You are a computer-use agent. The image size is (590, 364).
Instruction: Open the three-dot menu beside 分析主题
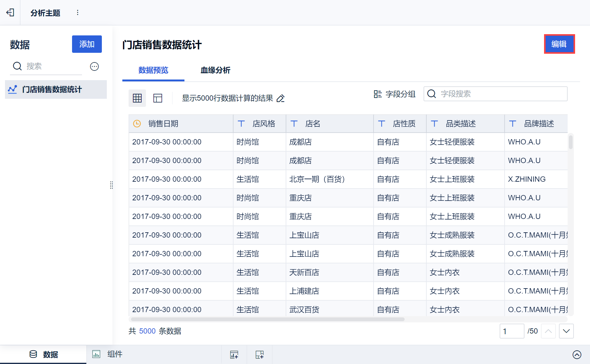click(x=78, y=12)
